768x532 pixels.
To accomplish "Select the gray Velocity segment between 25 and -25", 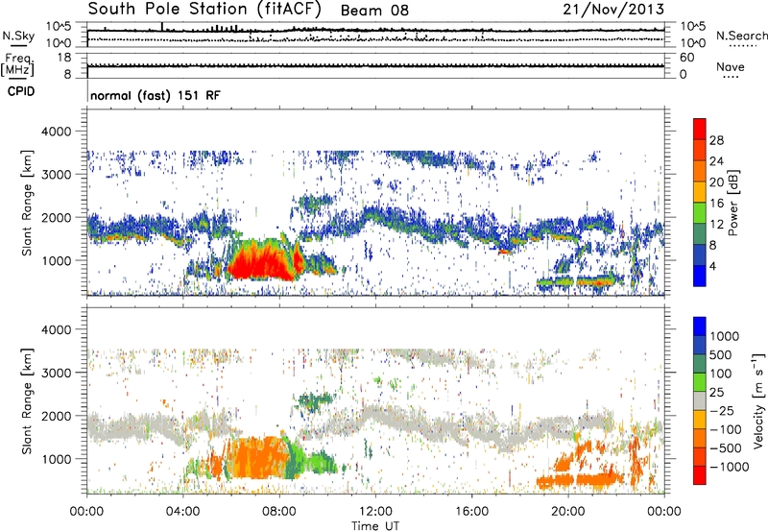I will [x=700, y=400].
